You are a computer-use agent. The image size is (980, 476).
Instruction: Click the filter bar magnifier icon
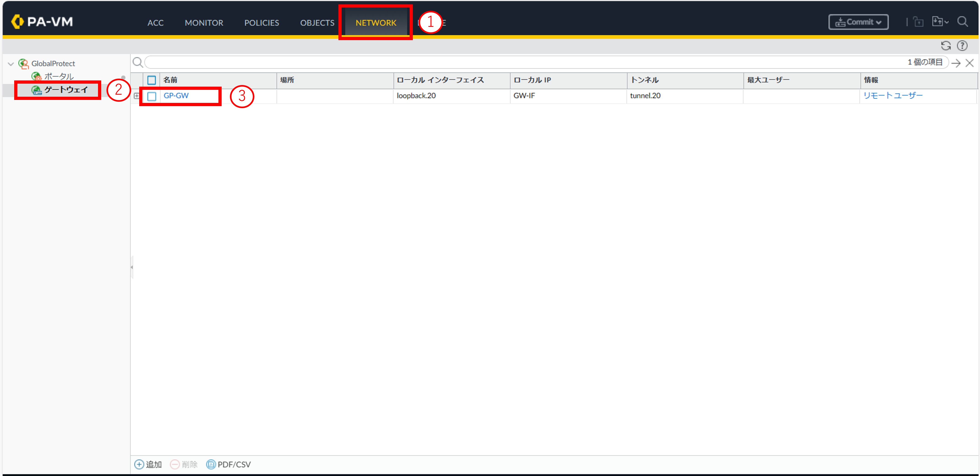(x=138, y=62)
